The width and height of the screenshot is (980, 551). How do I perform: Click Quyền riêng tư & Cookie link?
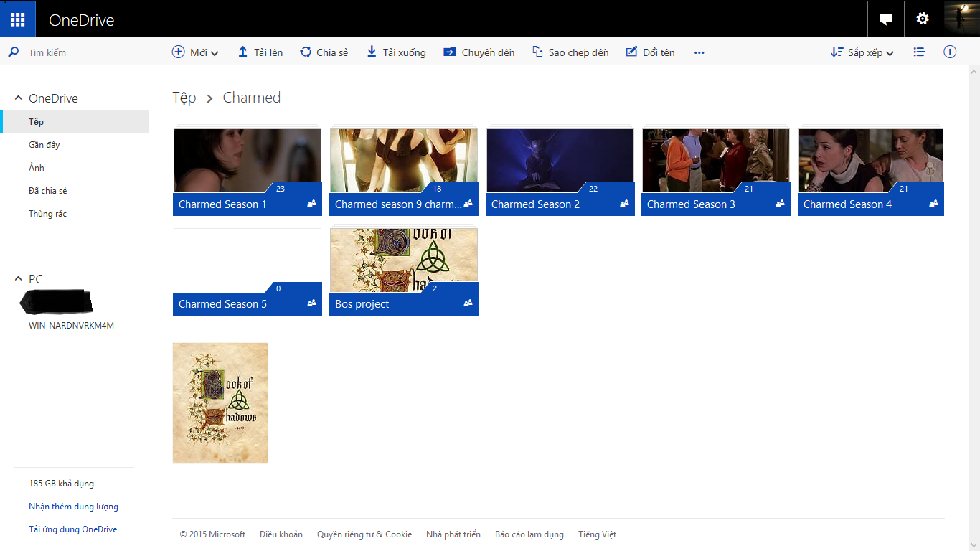364,534
